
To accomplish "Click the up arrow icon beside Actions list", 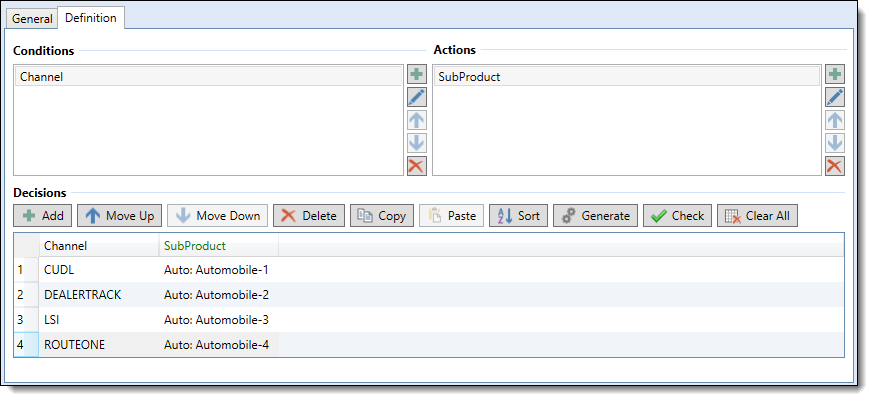I will [835, 120].
